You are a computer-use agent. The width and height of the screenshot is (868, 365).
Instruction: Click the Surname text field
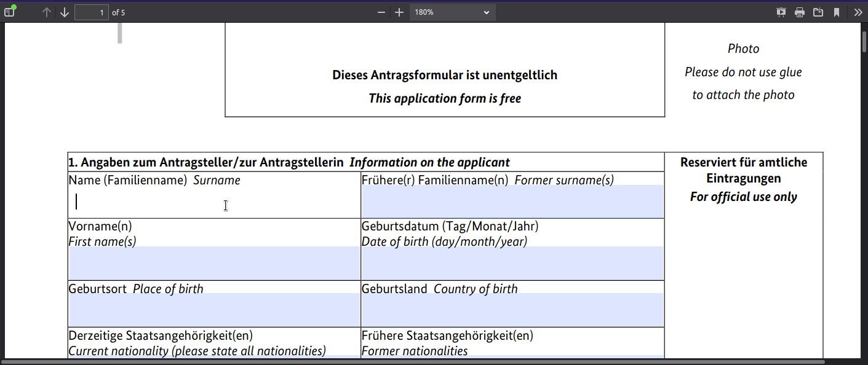coord(214,202)
